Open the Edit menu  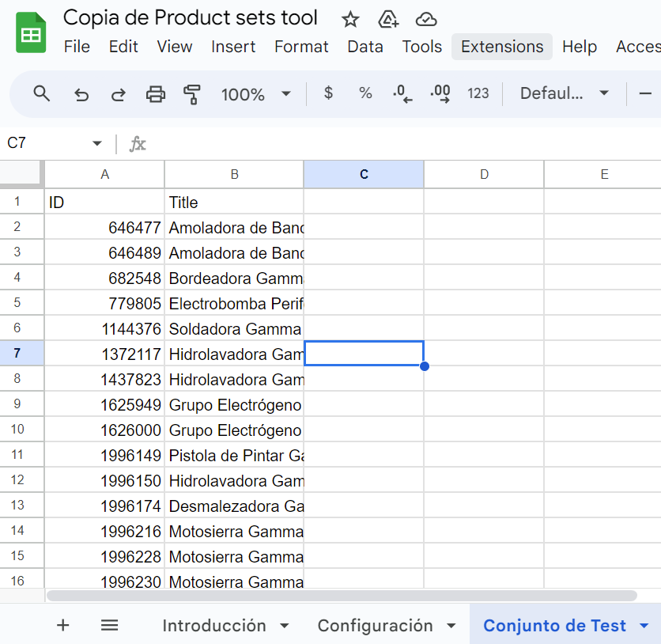point(123,47)
